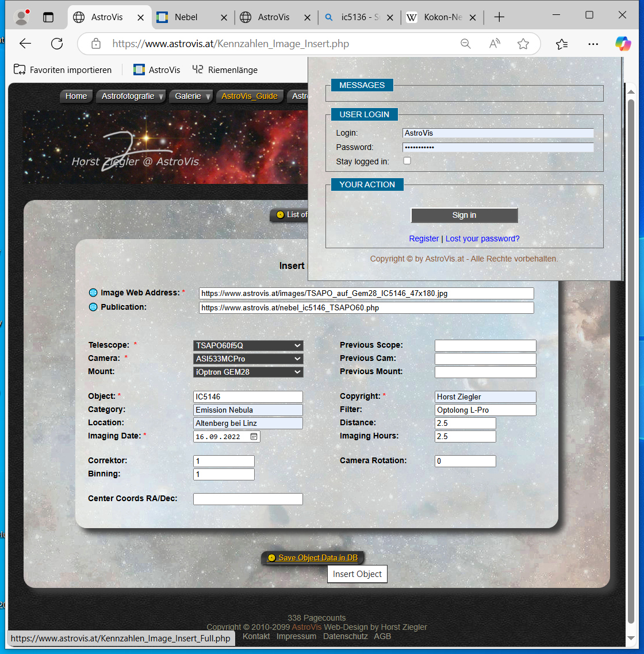Image resolution: width=644 pixels, height=654 pixels.
Task: Open the Favorites list icon
Action: (562, 43)
